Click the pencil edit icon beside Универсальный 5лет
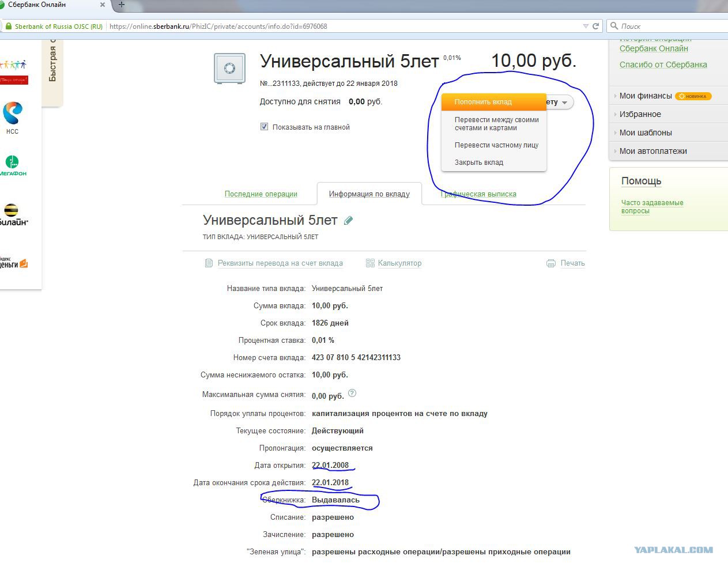Viewport: 728px width, 567px height. point(348,220)
